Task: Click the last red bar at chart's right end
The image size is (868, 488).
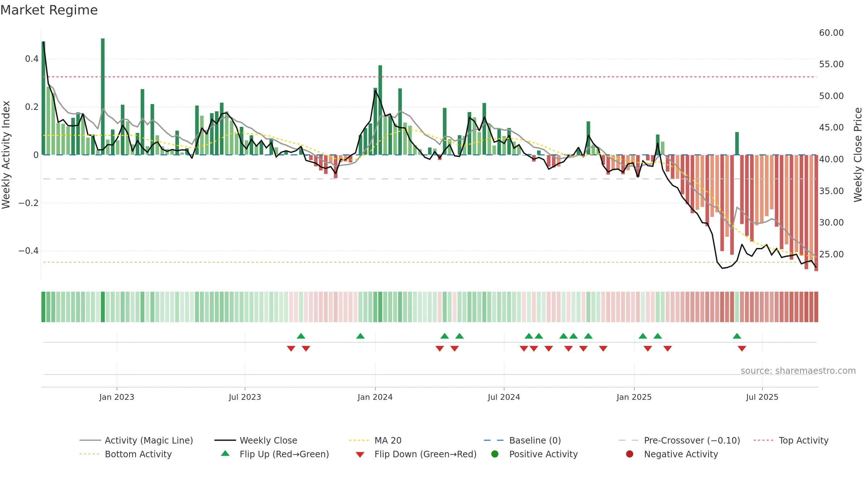Action: pyautogui.click(x=816, y=213)
